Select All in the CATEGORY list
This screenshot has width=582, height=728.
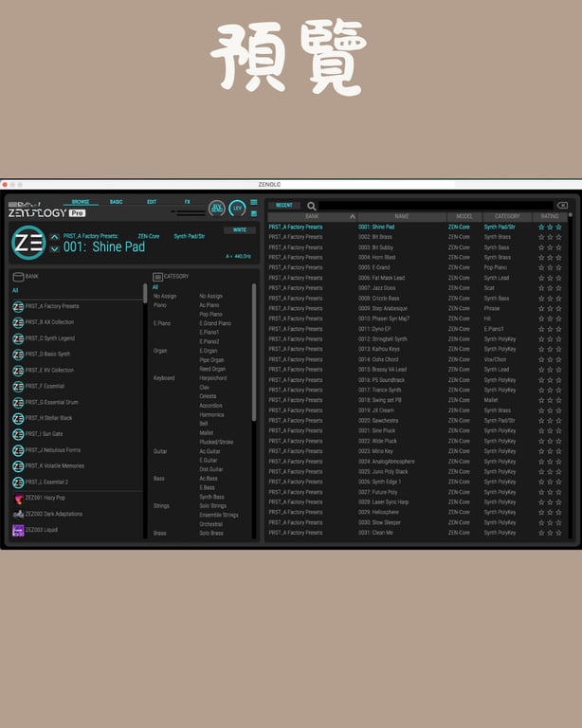click(155, 287)
